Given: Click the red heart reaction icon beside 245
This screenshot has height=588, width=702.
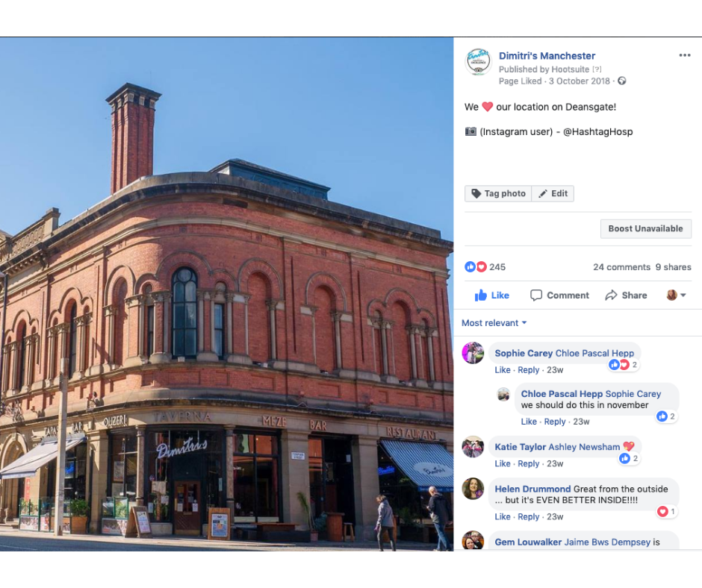Looking at the screenshot, I should (481, 266).
